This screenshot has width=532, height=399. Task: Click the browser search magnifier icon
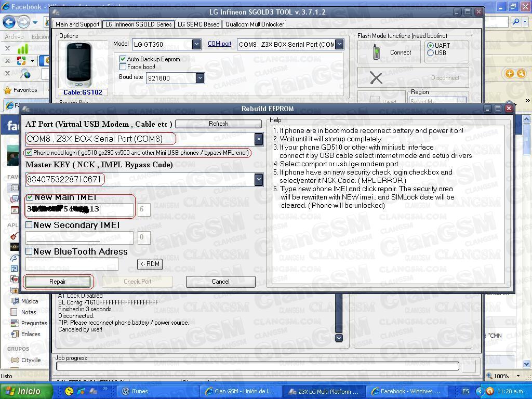click(516, 22)
